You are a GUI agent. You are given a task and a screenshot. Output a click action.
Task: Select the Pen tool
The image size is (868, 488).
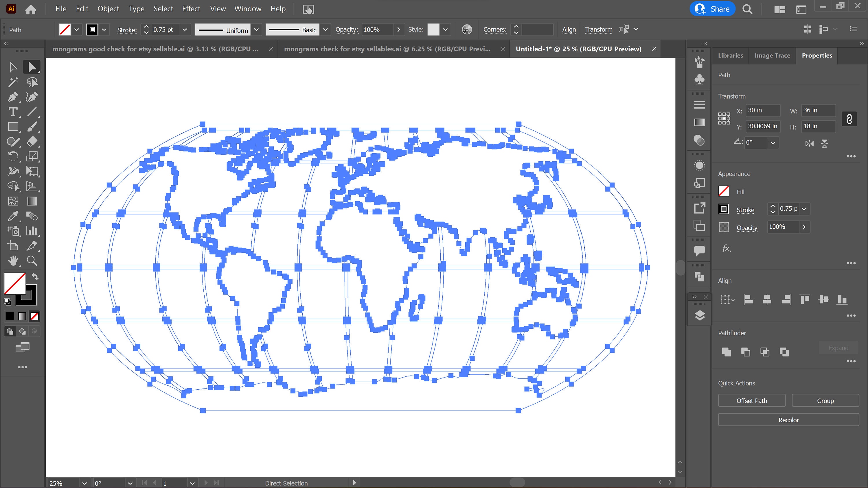[x=14, y=97]
